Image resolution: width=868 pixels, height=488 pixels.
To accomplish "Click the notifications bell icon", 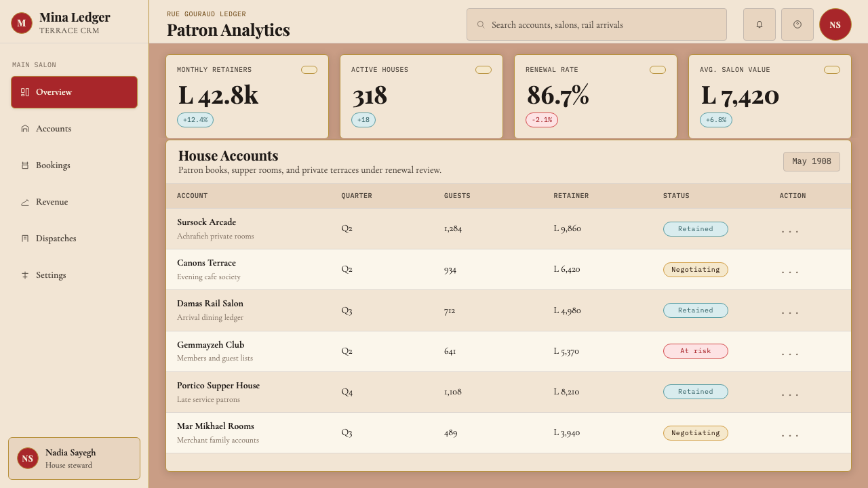I will pos(759,24).
